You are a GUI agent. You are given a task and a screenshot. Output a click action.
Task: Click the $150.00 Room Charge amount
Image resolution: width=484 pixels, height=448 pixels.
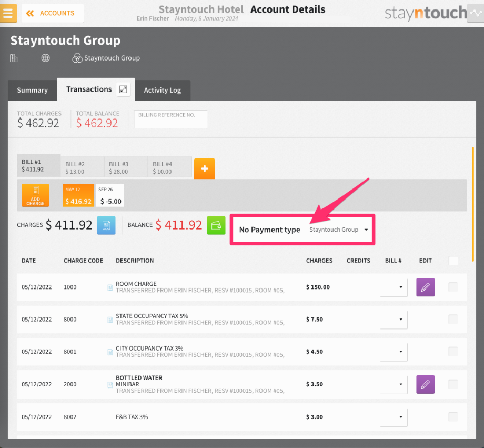318,287
